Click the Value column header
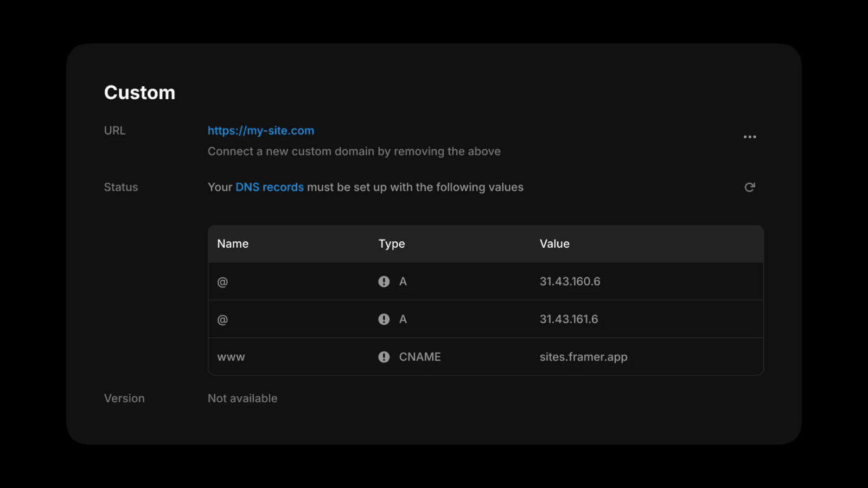 (x=554, y=244)
